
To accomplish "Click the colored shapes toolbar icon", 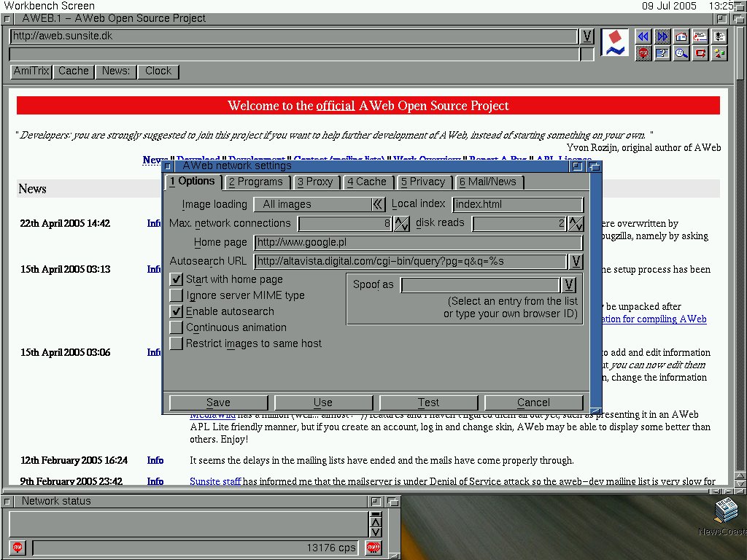I will click(719, 52).
